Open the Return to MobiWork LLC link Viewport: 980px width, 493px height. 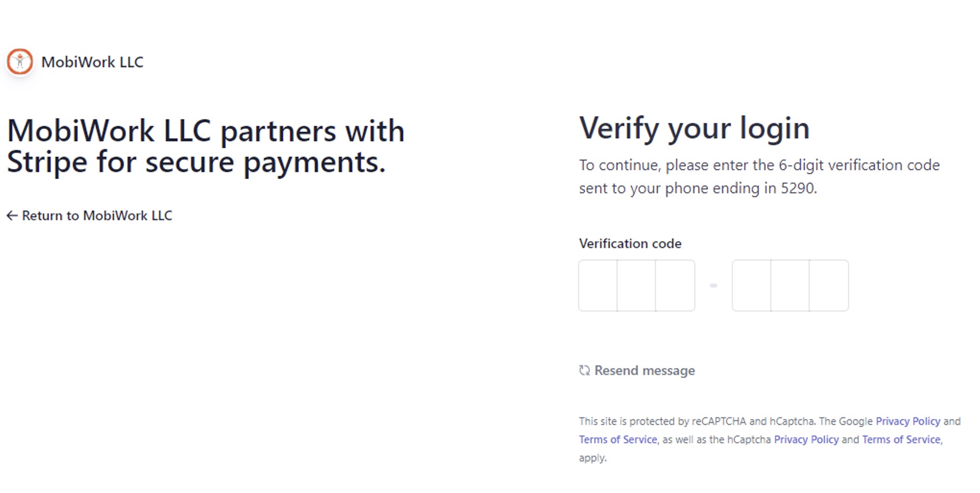coord(97,215)
